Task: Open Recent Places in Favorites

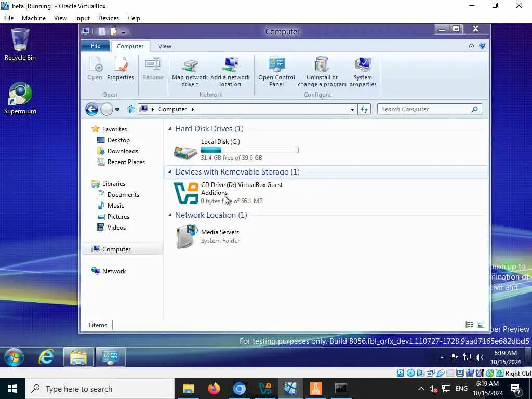Action: [x=126, y=162]
